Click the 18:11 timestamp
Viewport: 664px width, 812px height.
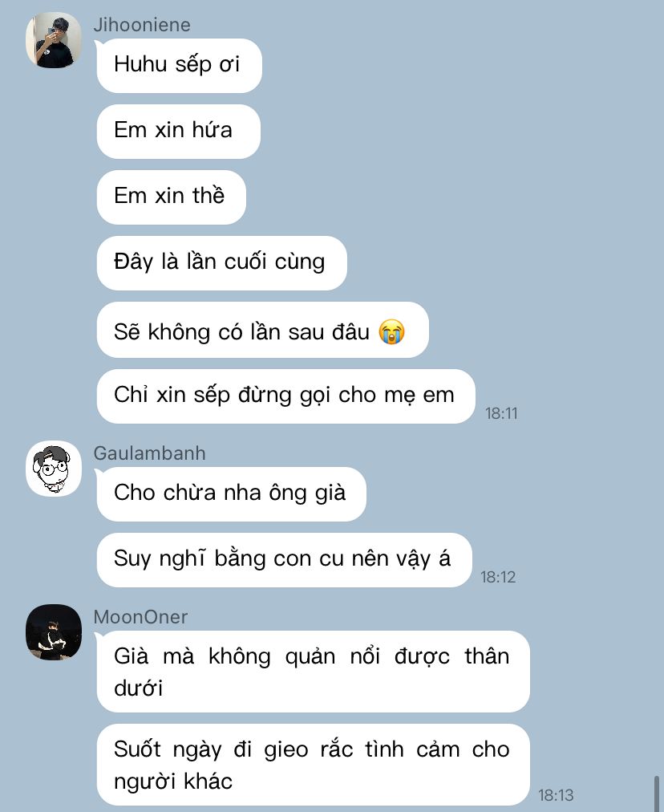point(501,413)
